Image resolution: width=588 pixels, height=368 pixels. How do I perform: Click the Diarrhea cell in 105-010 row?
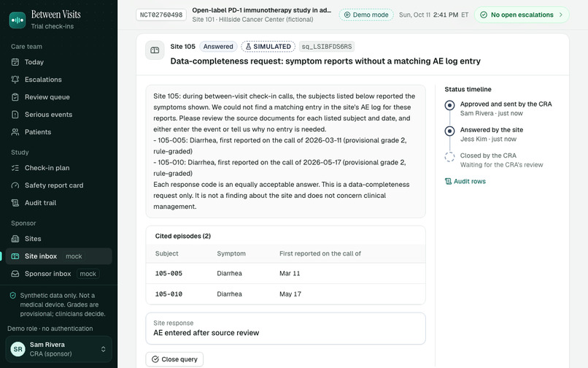tap(230, 294)
